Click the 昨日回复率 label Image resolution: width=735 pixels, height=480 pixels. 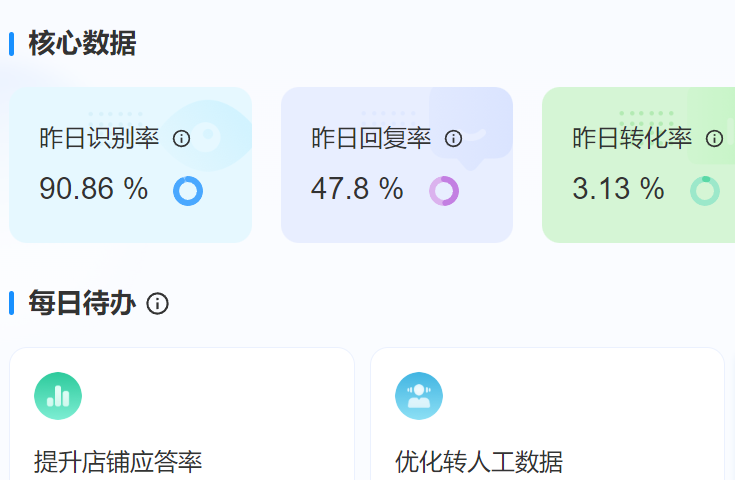[371, 139]
